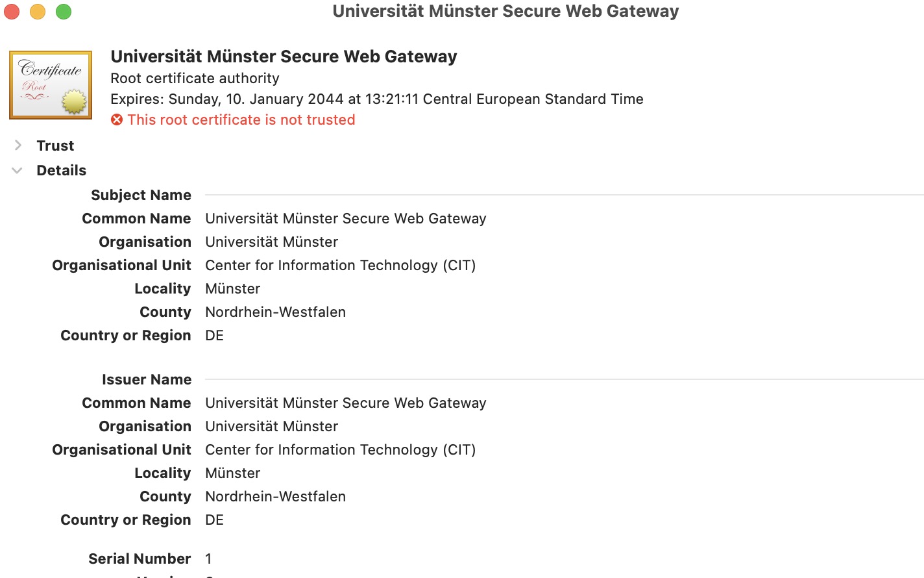Minimize the certificate window with yellow button
This screenshot has width=924, height=578.
pos(38,12)
